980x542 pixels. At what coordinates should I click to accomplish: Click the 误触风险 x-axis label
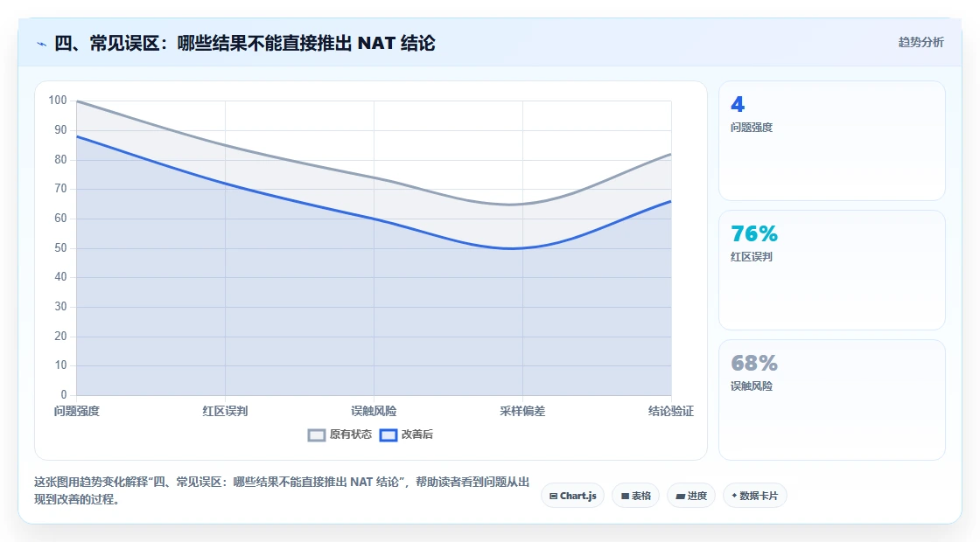pos(374,411)
